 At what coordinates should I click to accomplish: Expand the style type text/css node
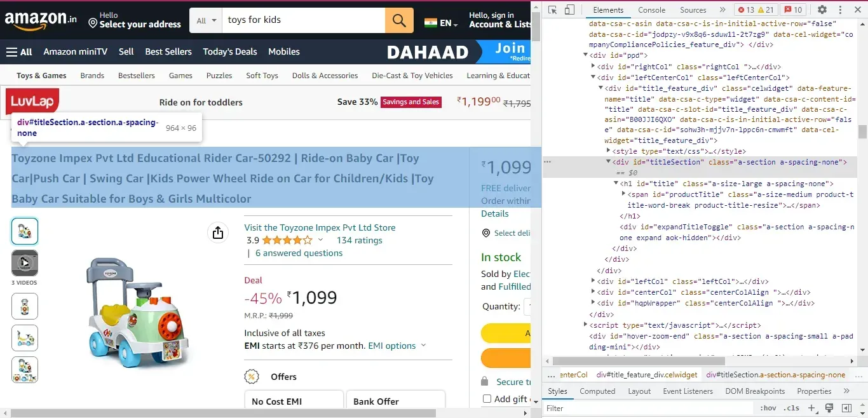608,151
